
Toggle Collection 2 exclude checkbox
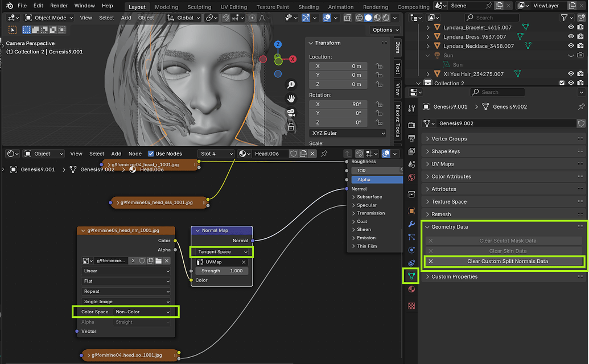562,83
